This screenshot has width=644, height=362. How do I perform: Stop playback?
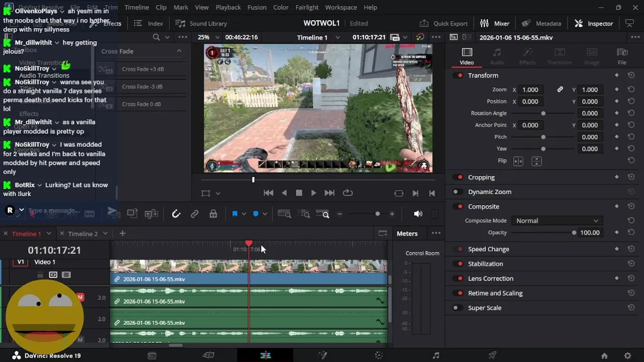point(299,193)
